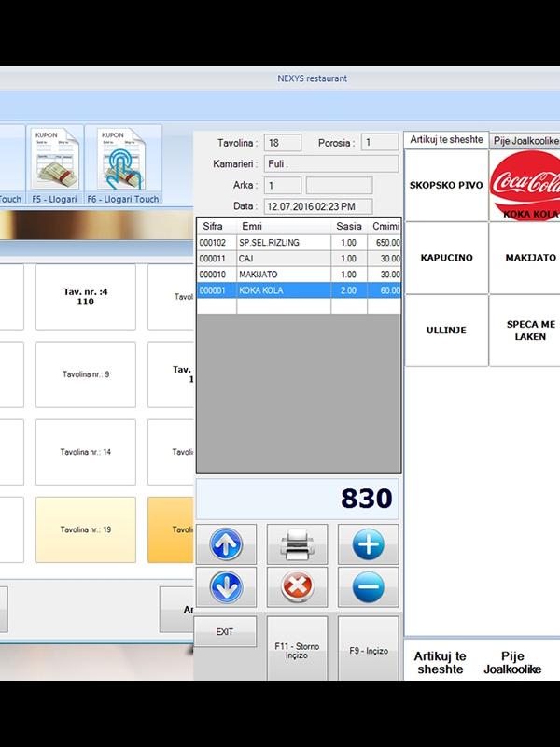Decrease quantity with blue minus icon
This screenshot has height=747, width=560.
(x=368, y=587)
